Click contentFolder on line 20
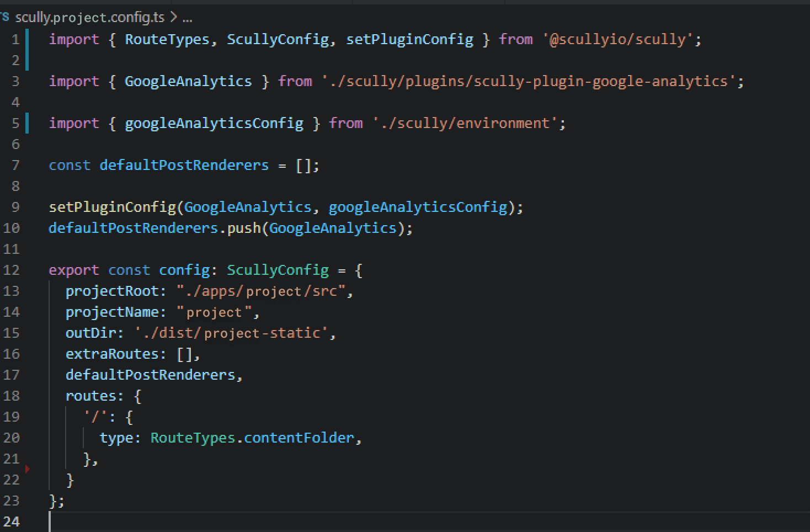This screenshot has width=810, height=532. tap(299, 438)
